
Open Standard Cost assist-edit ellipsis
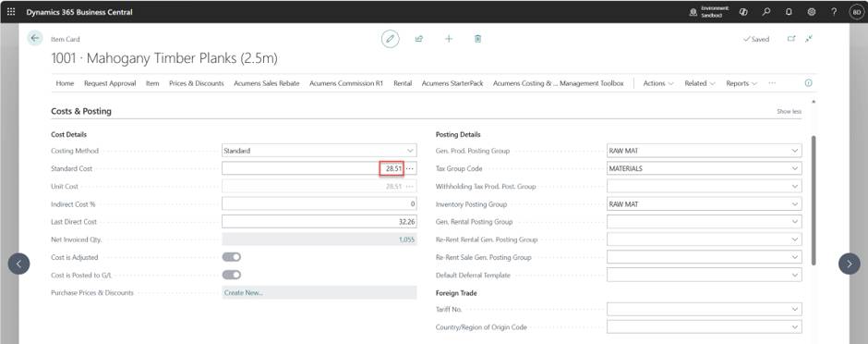[410, 168]
